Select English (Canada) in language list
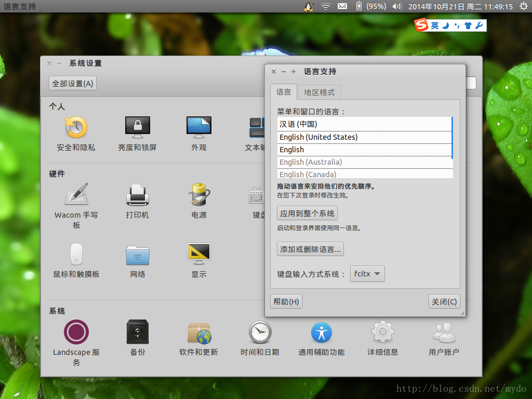This screenshot has height=399, width=532. point(364,174)
